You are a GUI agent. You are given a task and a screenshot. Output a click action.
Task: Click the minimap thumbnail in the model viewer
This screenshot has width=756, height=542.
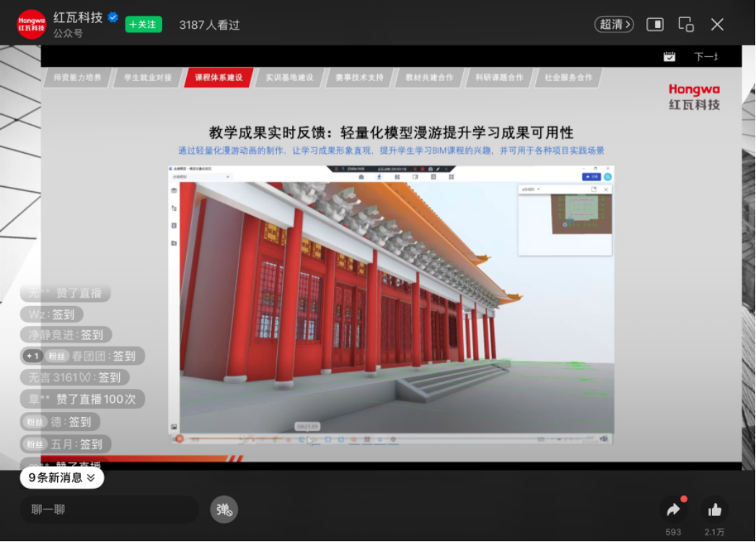581,214
